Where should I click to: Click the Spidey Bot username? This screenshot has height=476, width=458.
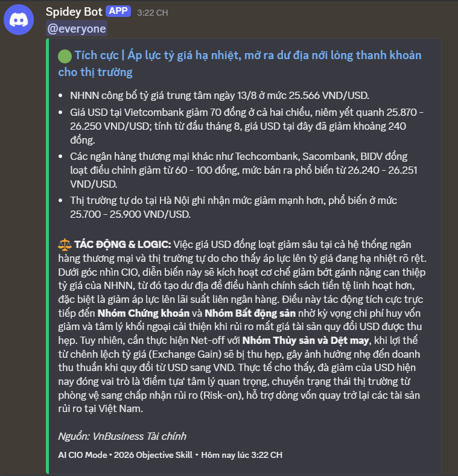click(74, 12)
